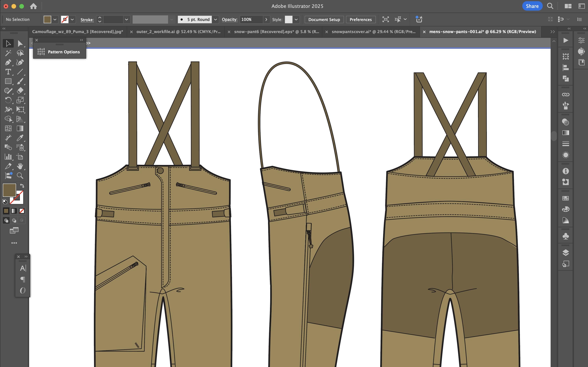Select the Magic Wand tool
Screen dimensions: 588x367
tap(8, 53)
